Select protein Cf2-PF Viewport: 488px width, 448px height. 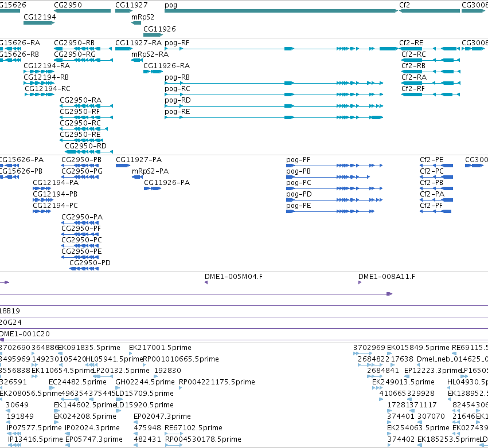point(436,211)
